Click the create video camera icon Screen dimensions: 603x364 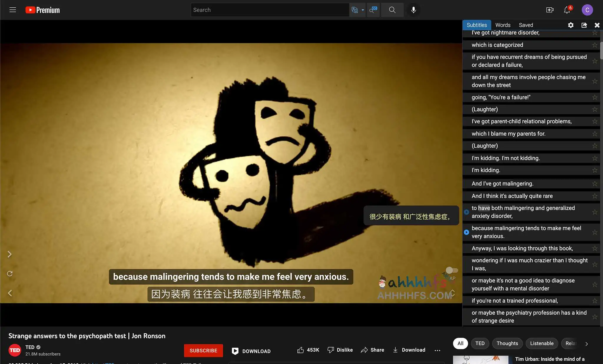coord(550,10)
